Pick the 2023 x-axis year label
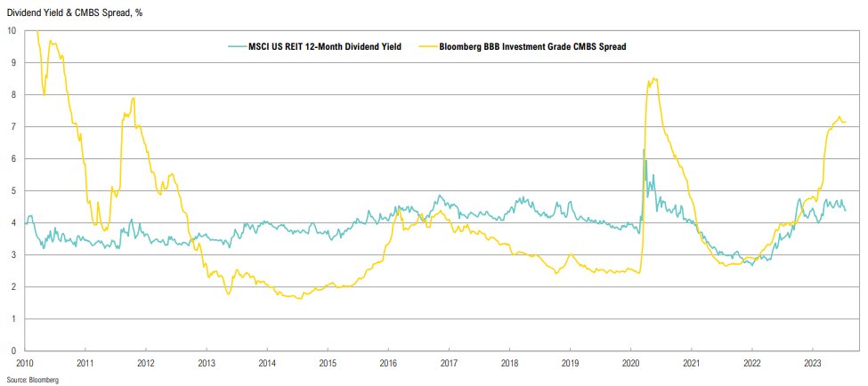 tap(812, 364)
